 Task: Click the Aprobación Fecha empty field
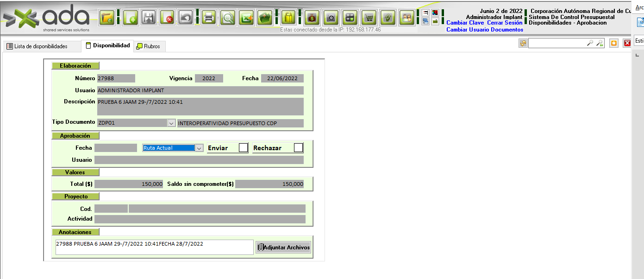[x=116, y=148]
